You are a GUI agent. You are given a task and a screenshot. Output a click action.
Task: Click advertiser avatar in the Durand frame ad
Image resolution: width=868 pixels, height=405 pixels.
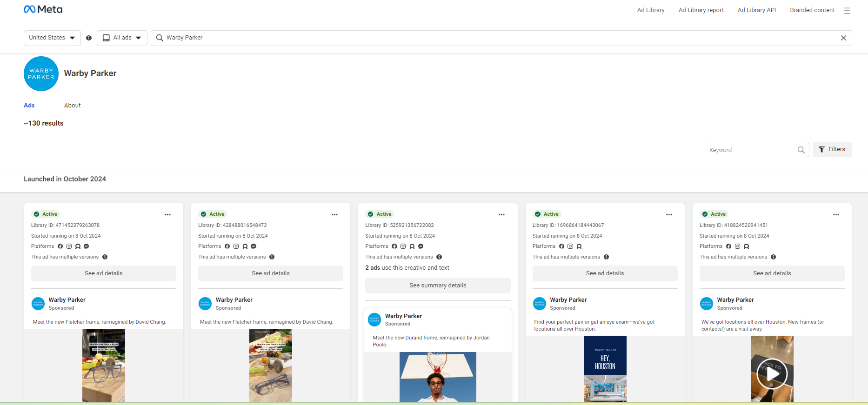click(374, 319)
